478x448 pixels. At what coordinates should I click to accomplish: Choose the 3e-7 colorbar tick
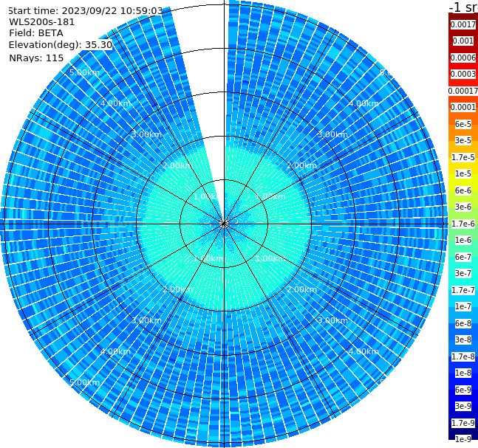tap(463, 273)
